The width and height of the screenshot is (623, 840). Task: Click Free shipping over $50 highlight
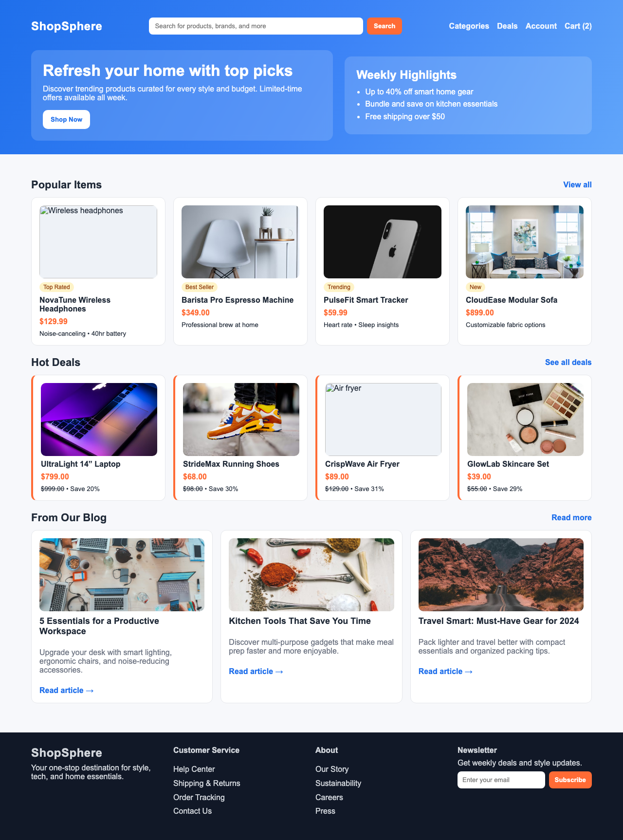[405, 117]
